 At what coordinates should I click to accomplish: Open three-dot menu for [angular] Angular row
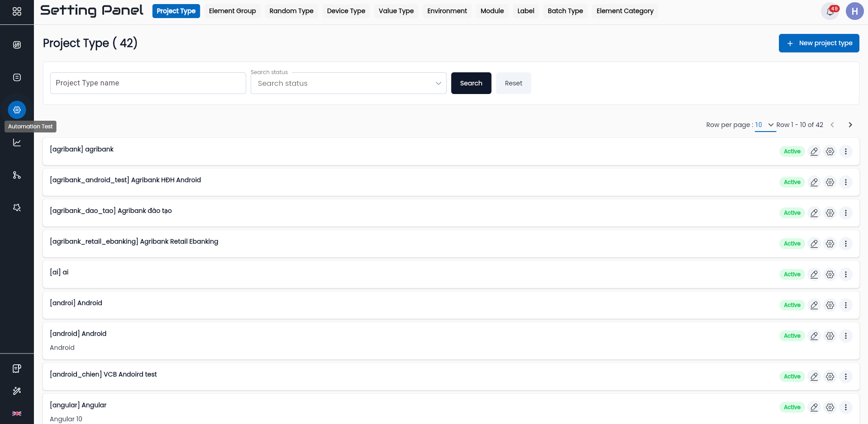click(846, 407)
